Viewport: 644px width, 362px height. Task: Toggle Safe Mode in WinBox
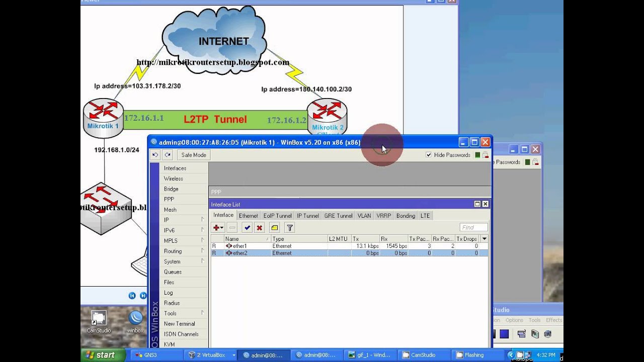click(x=194, y=155)
